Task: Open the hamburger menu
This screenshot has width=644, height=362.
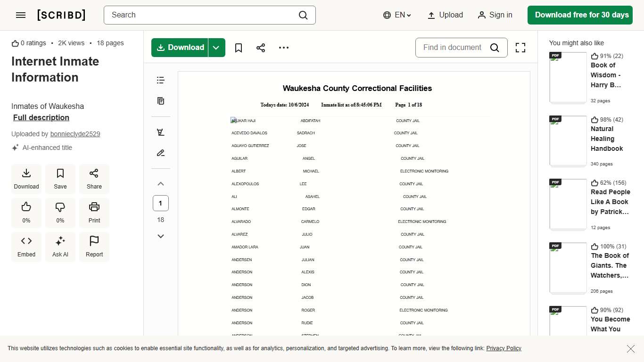Action: 21,15
